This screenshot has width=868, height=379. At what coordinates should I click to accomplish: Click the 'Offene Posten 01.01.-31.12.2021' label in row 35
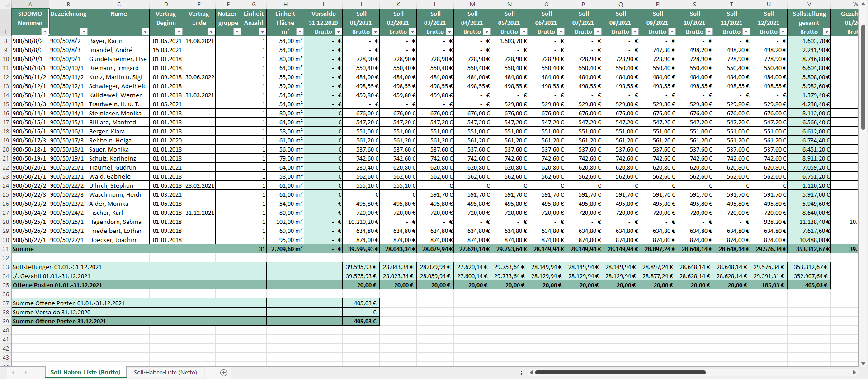tap(57, 285)
